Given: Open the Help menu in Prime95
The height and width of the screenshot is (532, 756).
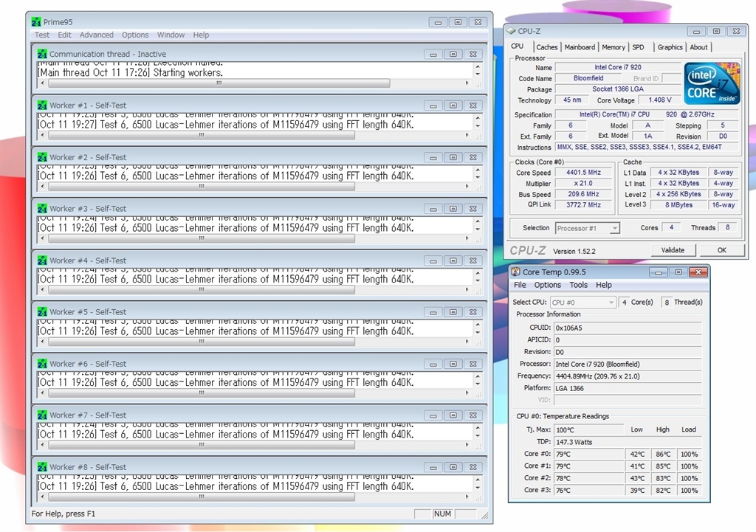Looking at the screenshot, I should pyautogui.click(x=201, y=35).
